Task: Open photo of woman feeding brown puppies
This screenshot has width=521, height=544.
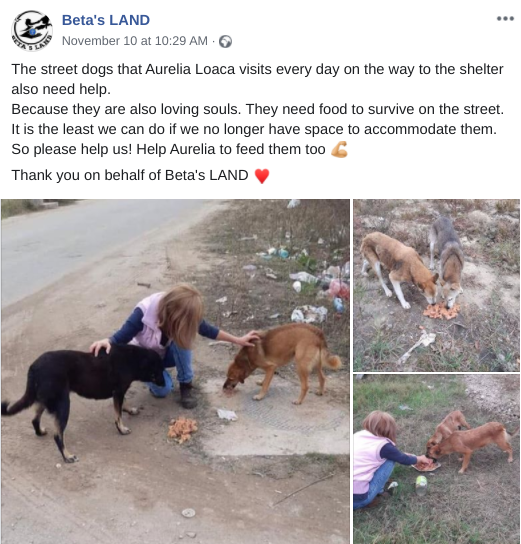Action: [x=437, y=459]
